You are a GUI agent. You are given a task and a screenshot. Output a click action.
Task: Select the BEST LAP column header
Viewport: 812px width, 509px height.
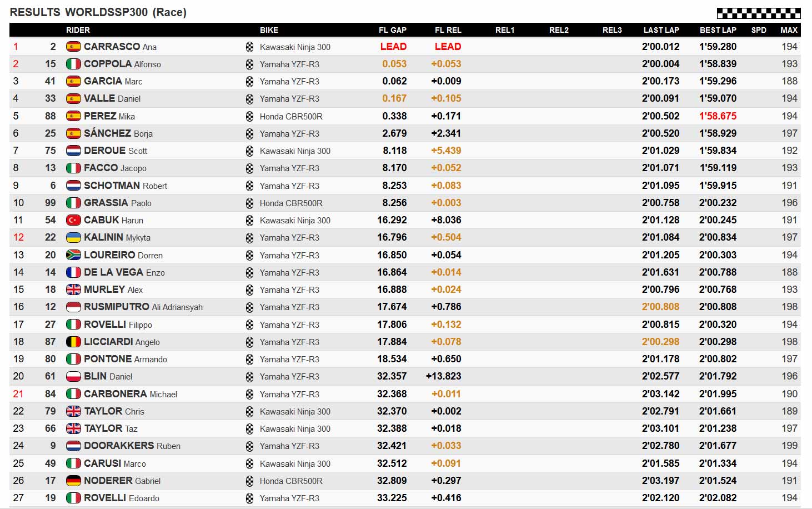click(718, 30)
